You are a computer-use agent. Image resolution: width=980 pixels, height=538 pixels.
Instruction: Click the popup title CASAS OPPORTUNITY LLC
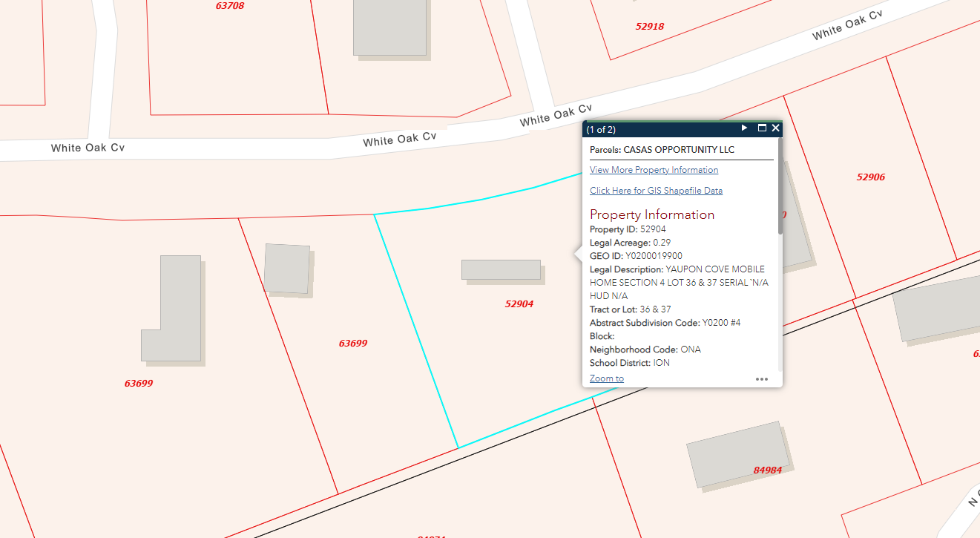coord(662,150)
